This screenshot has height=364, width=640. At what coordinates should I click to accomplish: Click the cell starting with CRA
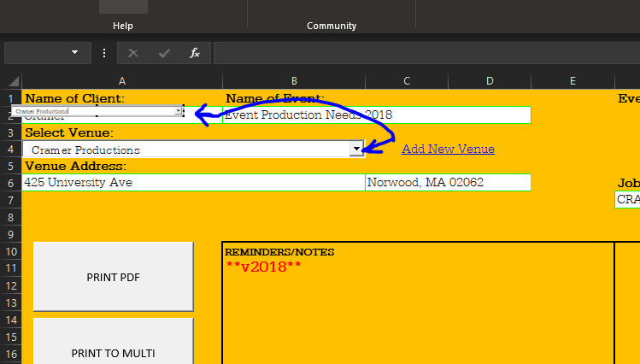pyautogui.click(x=627, y=200)
